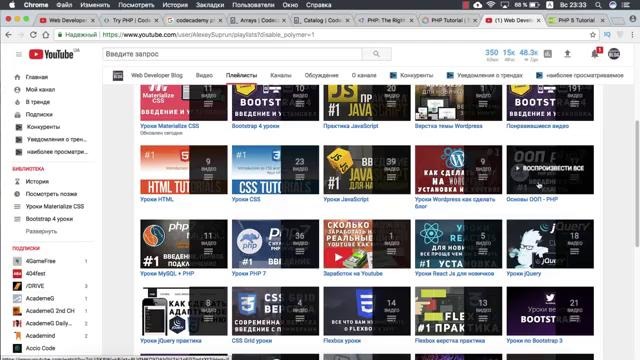Click the search magnifier button
The width and height of the screenshot is (640, 360).
376,54
